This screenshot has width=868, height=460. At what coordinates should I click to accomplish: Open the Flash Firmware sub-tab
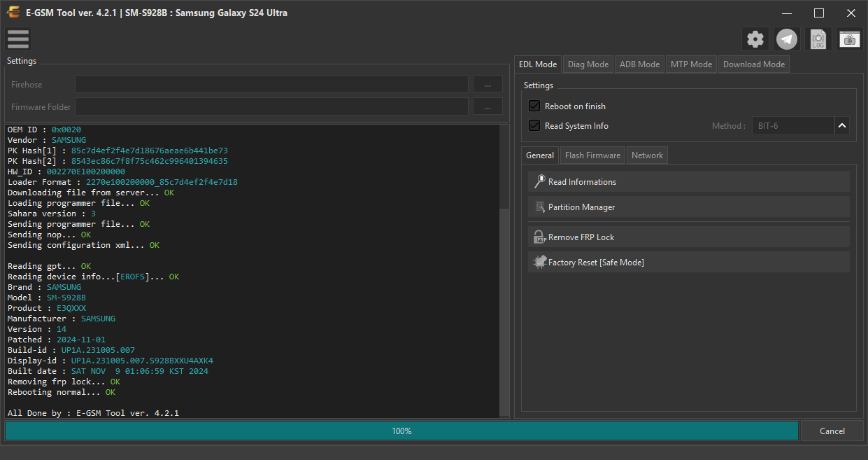pyautogui.click(x=592, y=155)
